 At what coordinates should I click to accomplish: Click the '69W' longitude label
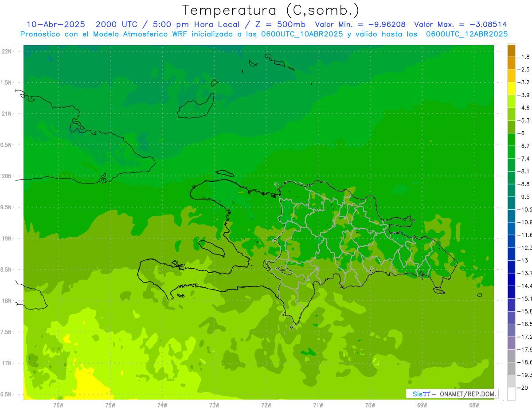[x=422, y=405]
